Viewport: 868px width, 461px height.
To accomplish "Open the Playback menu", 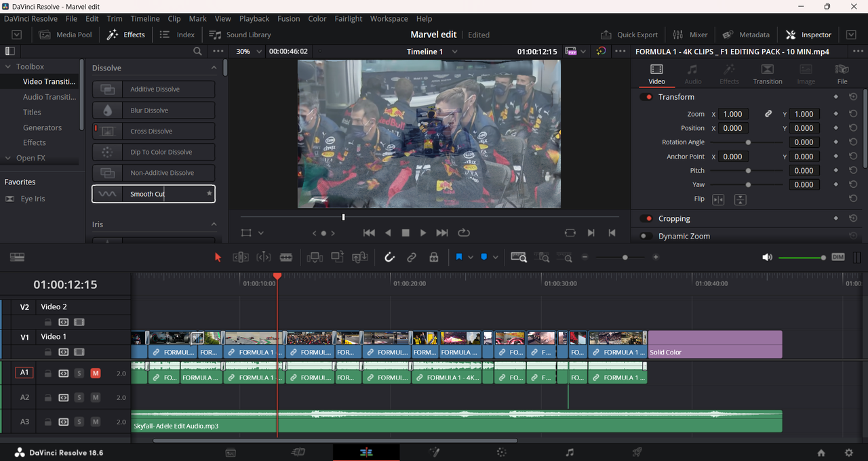I will (x=254, y=18).
